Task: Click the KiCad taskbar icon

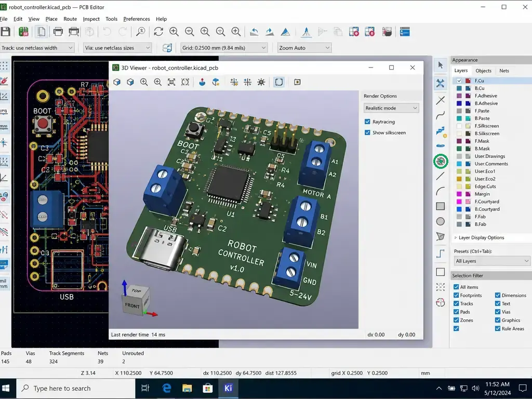Action: (x=229, y=388)
